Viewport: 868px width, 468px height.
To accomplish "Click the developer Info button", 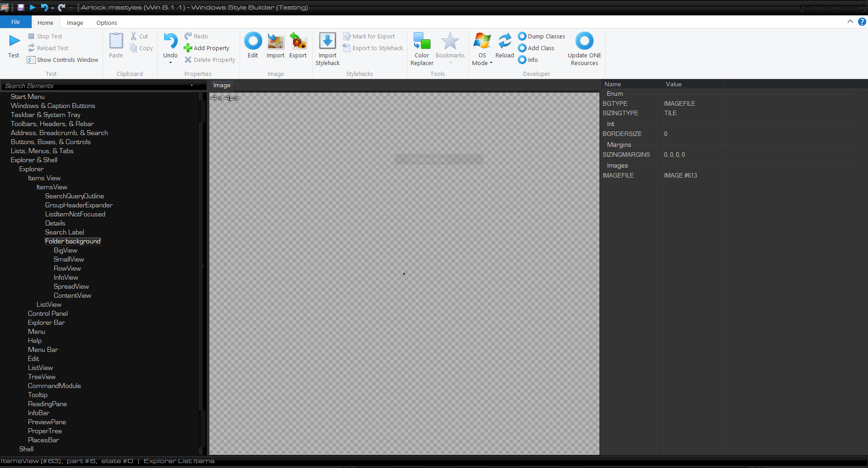I will pyautogui.click(x=528, y=60).
